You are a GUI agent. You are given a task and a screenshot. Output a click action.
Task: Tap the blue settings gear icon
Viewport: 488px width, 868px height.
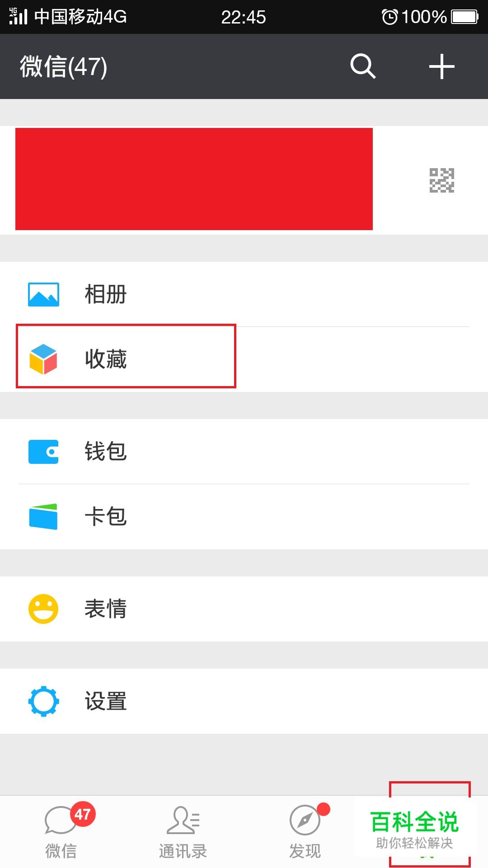(x=43, y=701)
